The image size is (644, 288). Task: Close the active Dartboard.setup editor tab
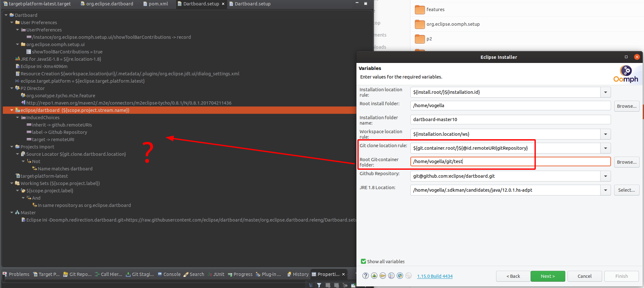(x=223, y=4)
